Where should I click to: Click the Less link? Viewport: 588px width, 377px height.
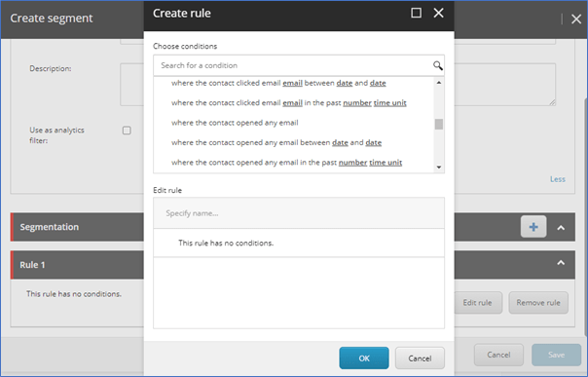pos(557,179)
